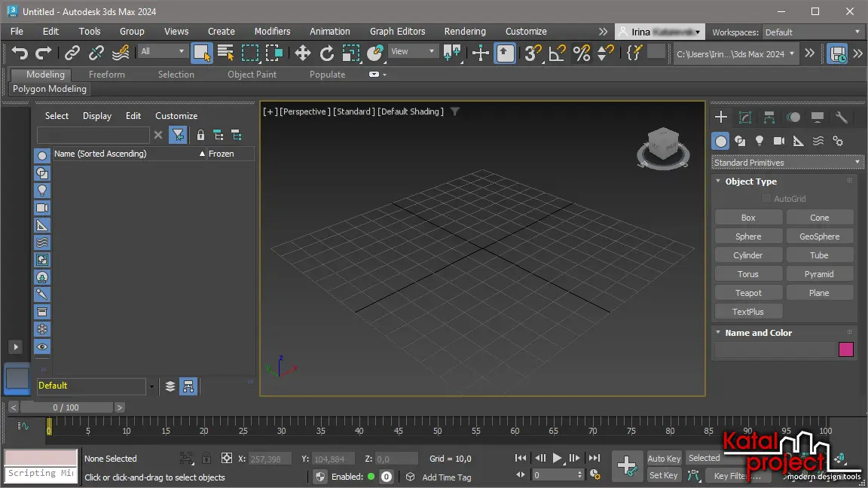Open the Motion panel tab icon
This screenshot has height=488, width=868.
click(x=793, y=117)
